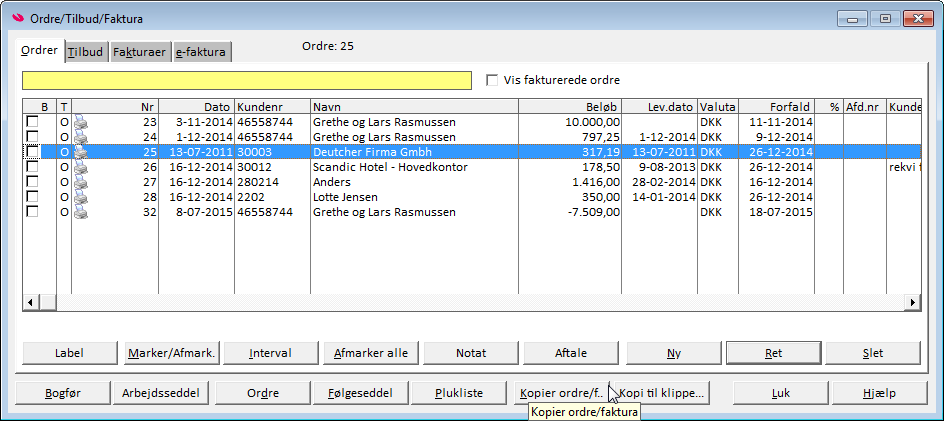Image resolution: width=944 pixels, height=421 pixels.
Task: Sort by the Lev.dato column header
Action: [x=659, y=107]
